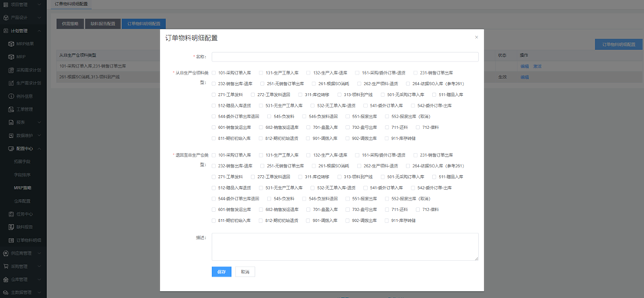
Task: Click the 供应商管理 sidebar icon
Action: tap(5, 253)
